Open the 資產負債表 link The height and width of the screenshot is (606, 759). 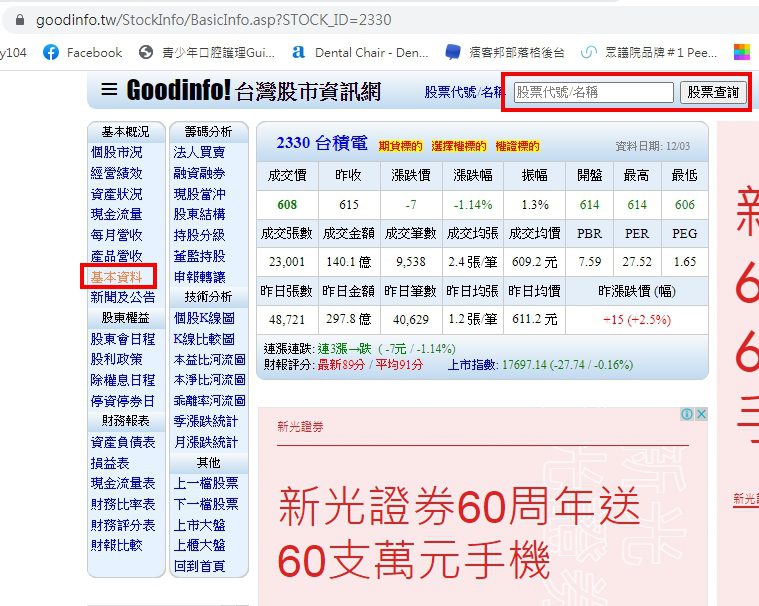click(x=123, y=442)
